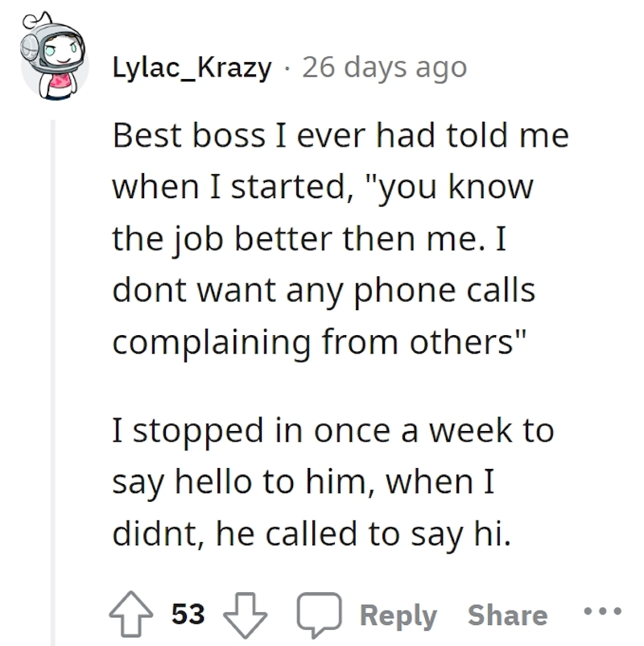644x646 pixels.
Task: Click the Reply text button
Action: (398, 615)
